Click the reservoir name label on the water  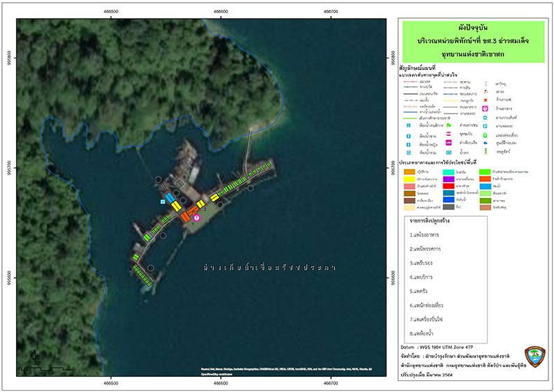(269, 267)
